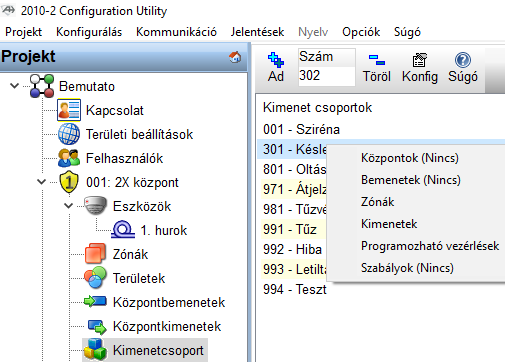The width and height of the screenshot is (505, 362).
Task: Select Központkimenetek tree label
Action: [x=167, y=326]
